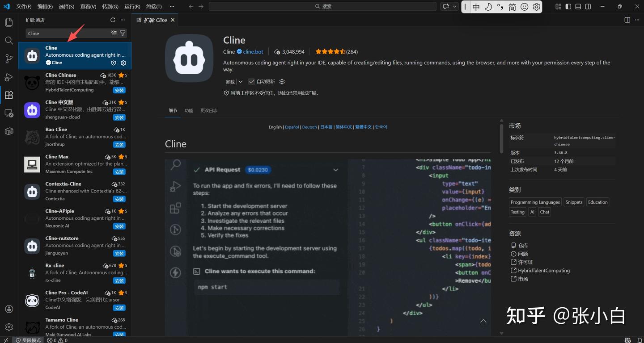Click the 受限模式 status bar indicator
Viewport: 644px width, 343px height.
pyautogui.click(x=28, y=340)
